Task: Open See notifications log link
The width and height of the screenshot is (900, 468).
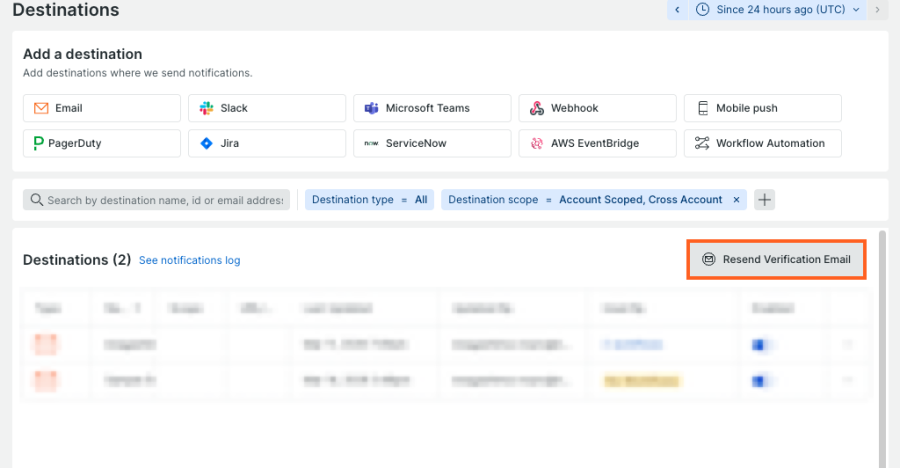Action: point(189,260)
